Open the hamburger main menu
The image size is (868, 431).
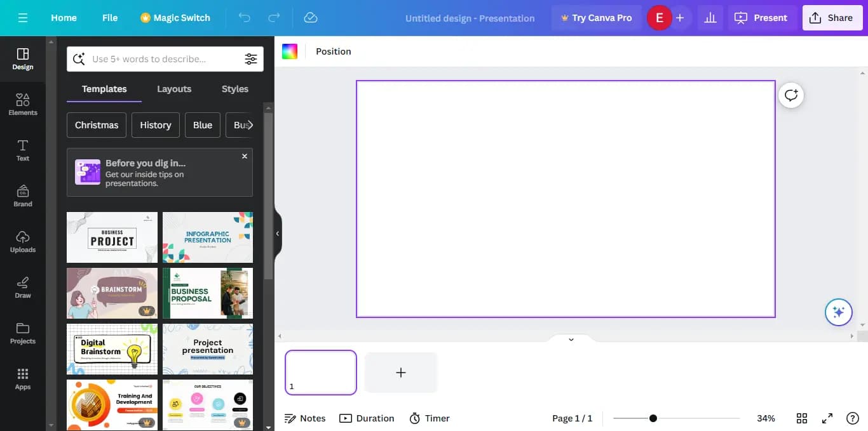pos(23,18)
